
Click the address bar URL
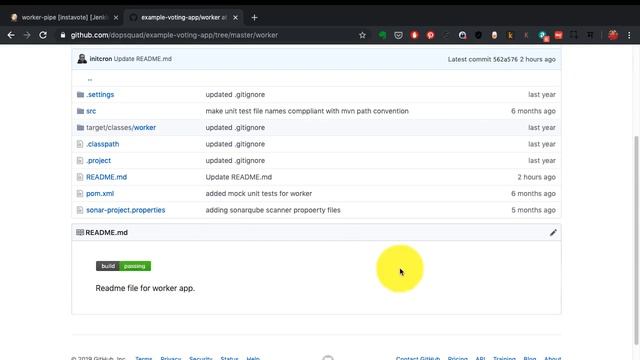[x=174, y=35]
